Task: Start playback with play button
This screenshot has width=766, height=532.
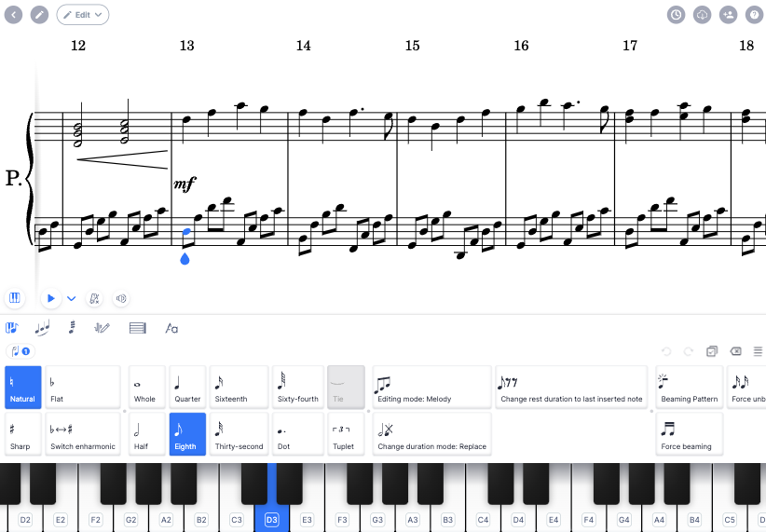Action: 51,298
